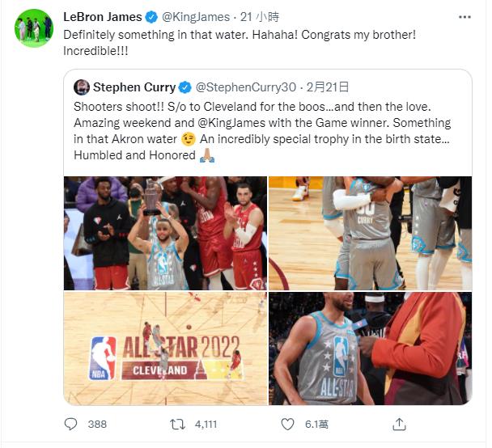The width and height of the screenshot is (492, 448).
Task: Open the All-Star 2022 Cleveland court logo photo
Action: (x=165, y=349)
